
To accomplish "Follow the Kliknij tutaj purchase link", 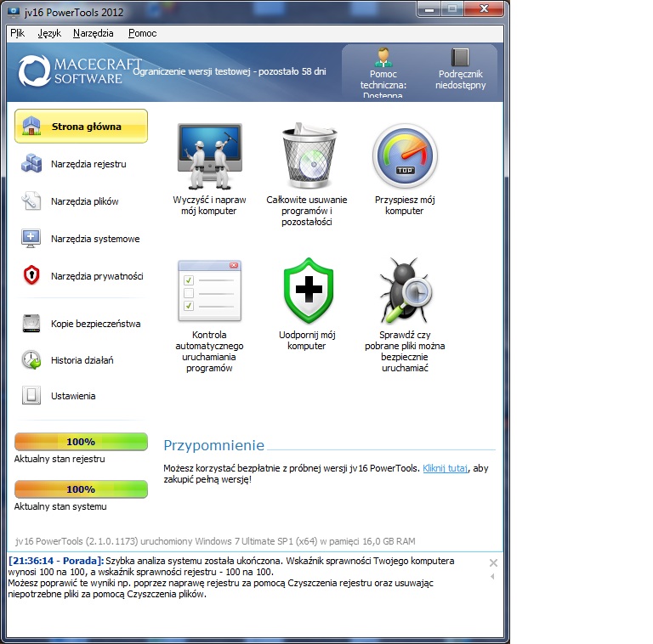I will (x=446, y=468).
